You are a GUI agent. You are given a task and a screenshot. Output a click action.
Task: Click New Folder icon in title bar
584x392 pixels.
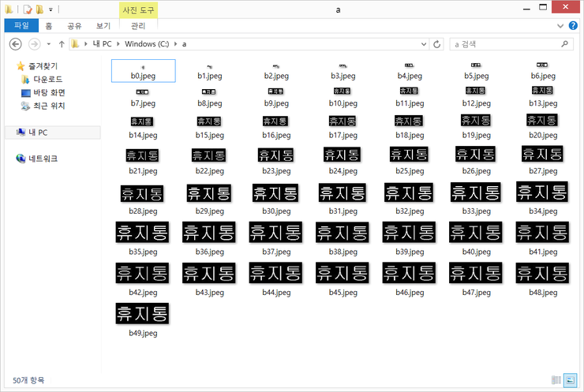pos(40,9)
